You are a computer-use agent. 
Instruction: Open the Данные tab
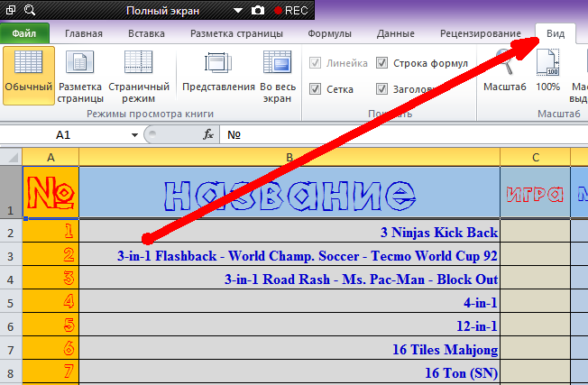(396, 33)
